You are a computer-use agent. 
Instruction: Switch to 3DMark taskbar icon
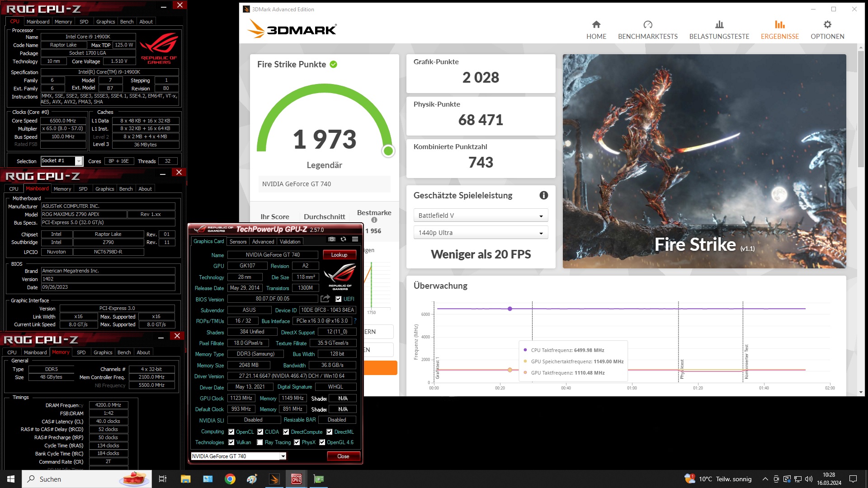coord(274,479)
